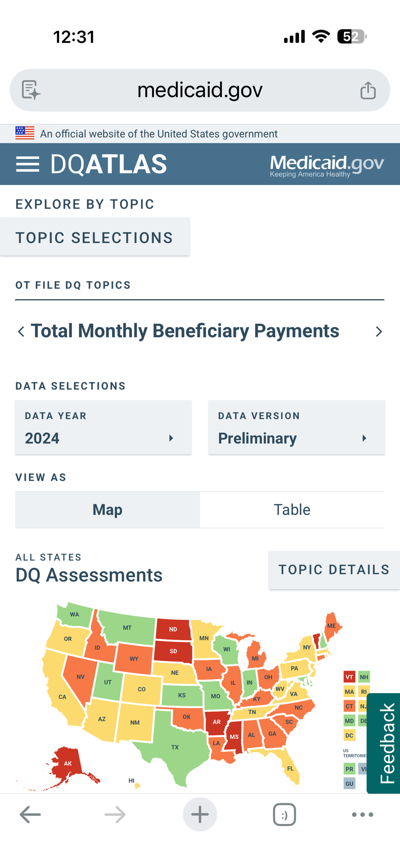Switch to the Table view tab
The width and height of the screenshot is (400, 868).
tap(292, 510)
